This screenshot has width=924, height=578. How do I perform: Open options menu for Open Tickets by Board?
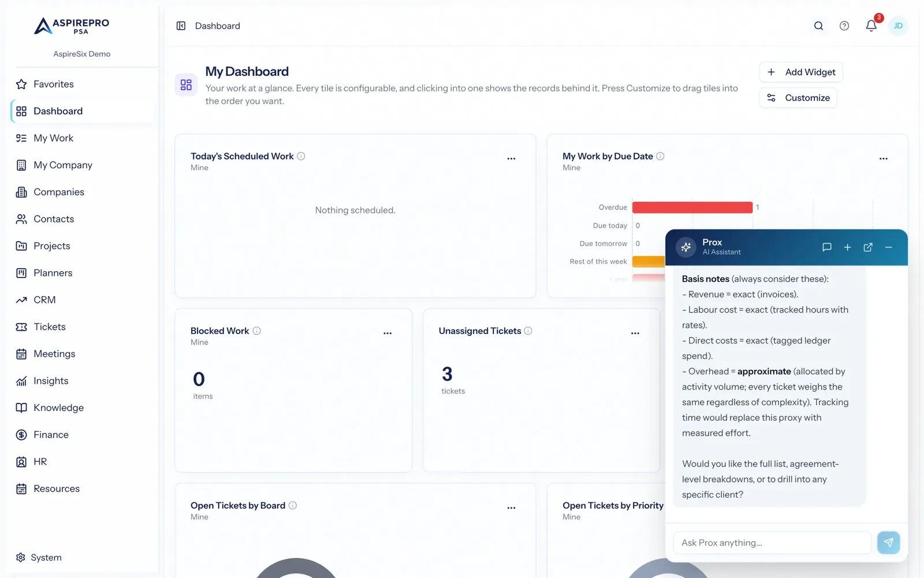click(511, 507)
